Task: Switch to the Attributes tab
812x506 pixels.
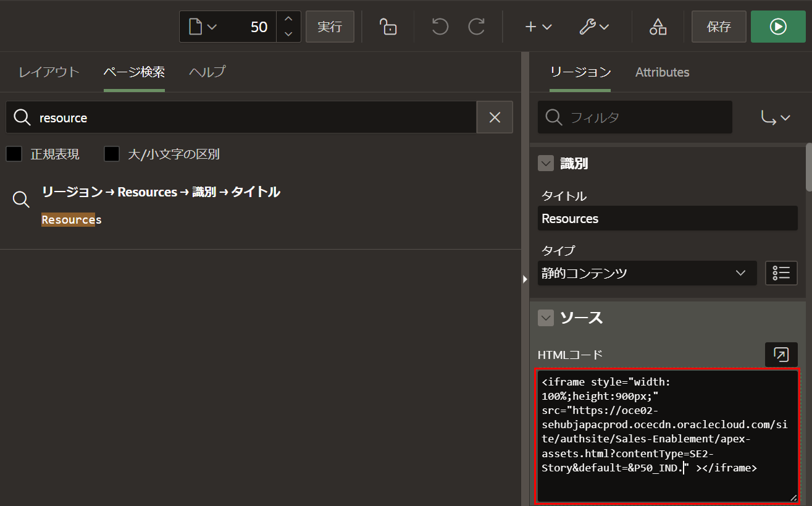Action: (x=663, y=72)
